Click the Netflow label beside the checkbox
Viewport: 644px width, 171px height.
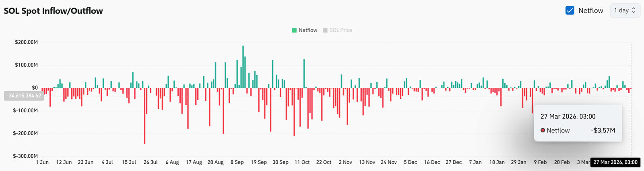pos(590,10)
